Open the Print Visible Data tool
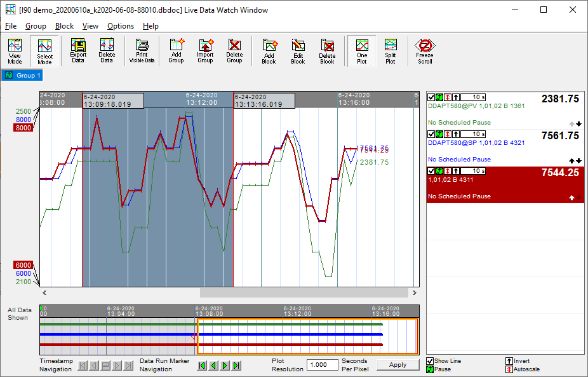The height and width of the screenshot is (377, 588). point(141,51)
